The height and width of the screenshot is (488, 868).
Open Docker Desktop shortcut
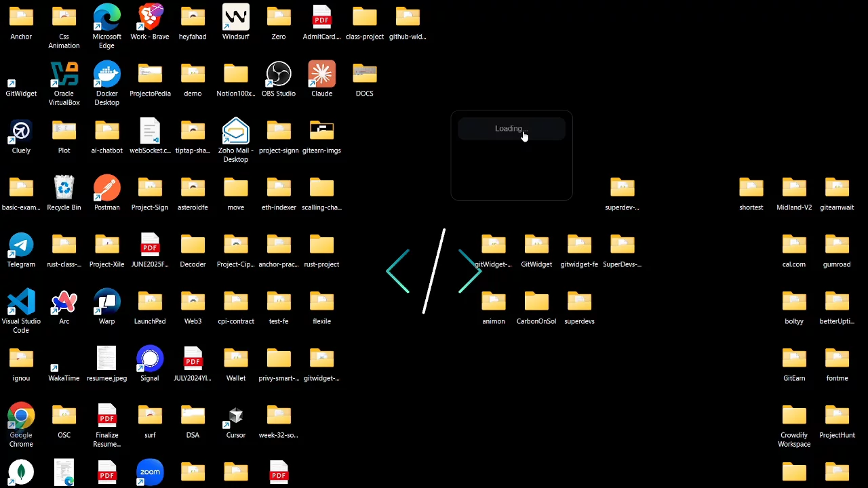point(106,75)
